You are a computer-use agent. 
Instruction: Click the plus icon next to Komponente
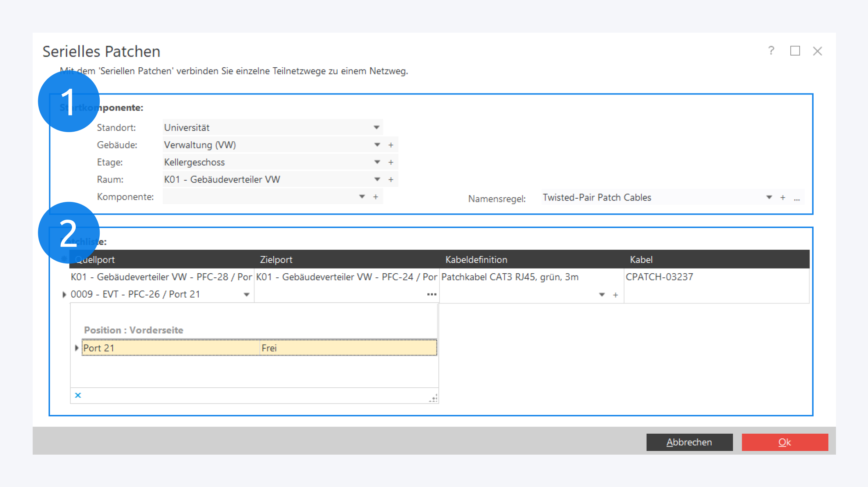point(376,197)
